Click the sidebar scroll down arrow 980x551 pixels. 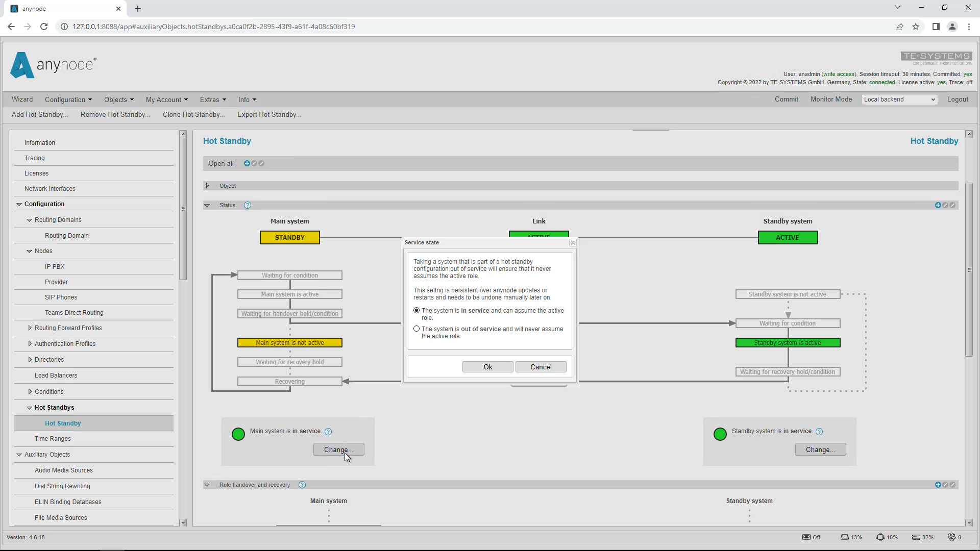click(183, 522)
